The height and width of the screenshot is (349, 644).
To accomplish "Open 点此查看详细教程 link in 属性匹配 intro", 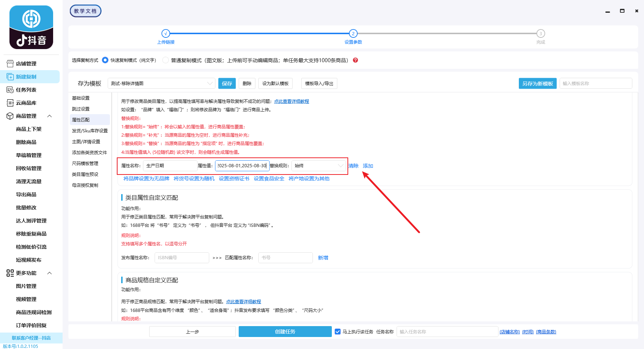I will (291, 101).
